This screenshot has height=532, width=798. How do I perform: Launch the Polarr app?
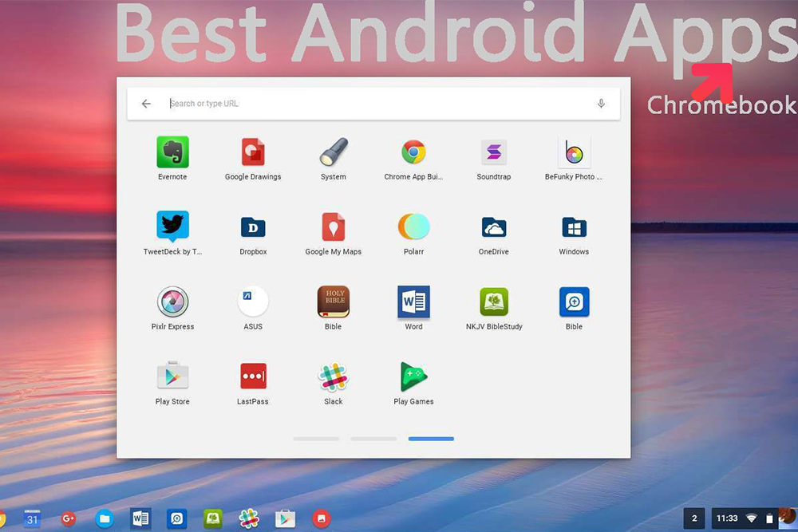pos(413,227)
